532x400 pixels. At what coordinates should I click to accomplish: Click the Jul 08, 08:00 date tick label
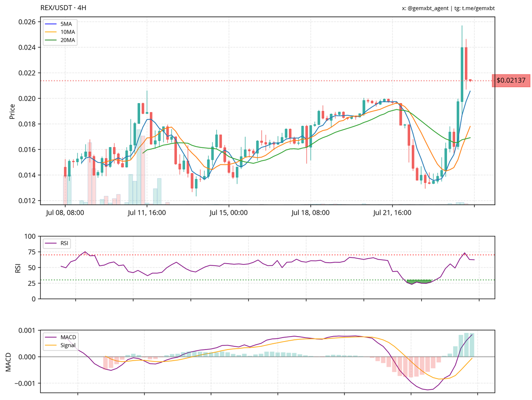[65, 213]
